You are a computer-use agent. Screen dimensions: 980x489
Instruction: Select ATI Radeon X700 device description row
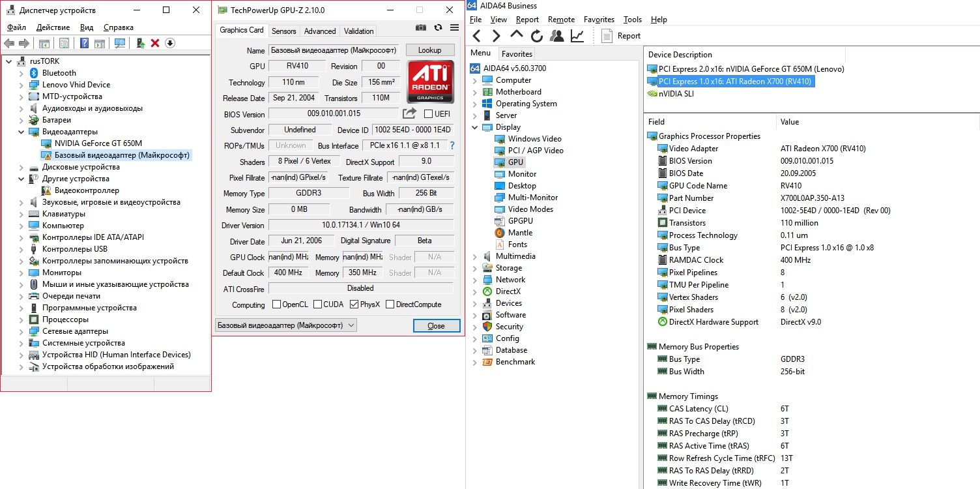click(730, 81)
